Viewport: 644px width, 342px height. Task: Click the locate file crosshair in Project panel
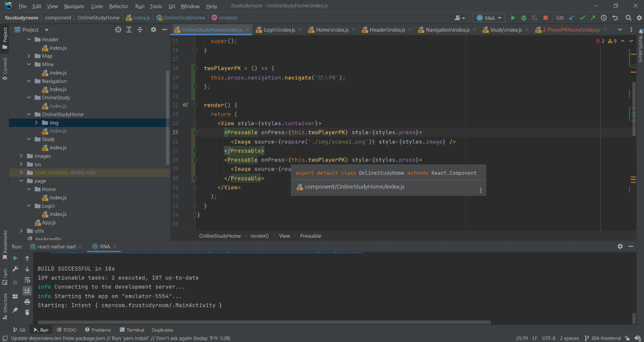118,29
